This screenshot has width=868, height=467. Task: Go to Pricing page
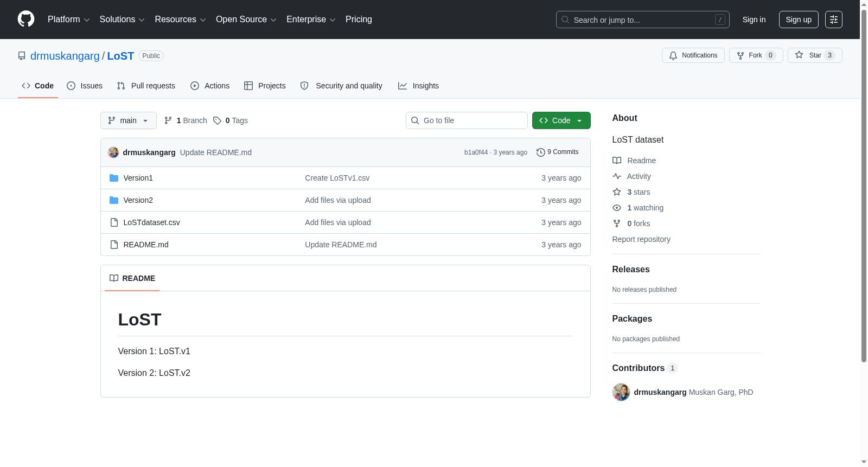(359, 20)
